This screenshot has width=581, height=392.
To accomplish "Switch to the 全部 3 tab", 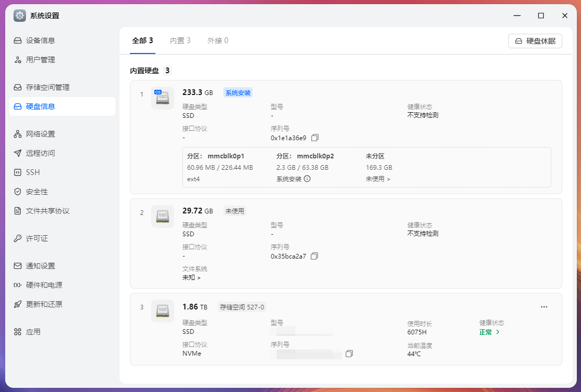I will [x=143, y=40].
